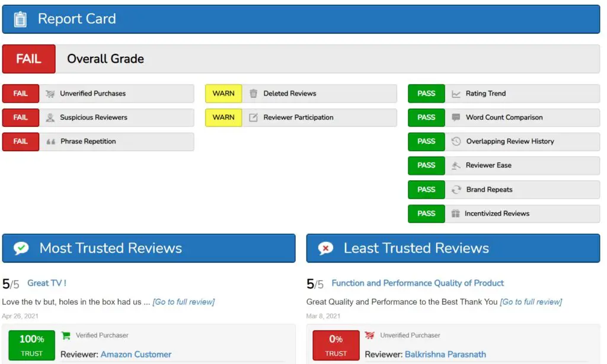Screen dimensions: 607x364
Task: Select the Reviewer Participation label text
Action: point(298,118)
